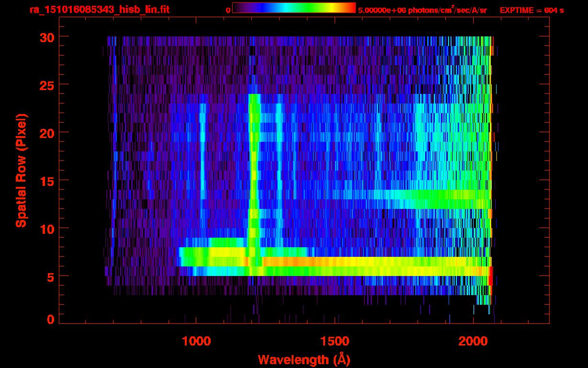Image resolution: width=588 pixels, height=368 pixels.
Task: Click the color bar minimum label 0
Action: [x=228, y=10]
